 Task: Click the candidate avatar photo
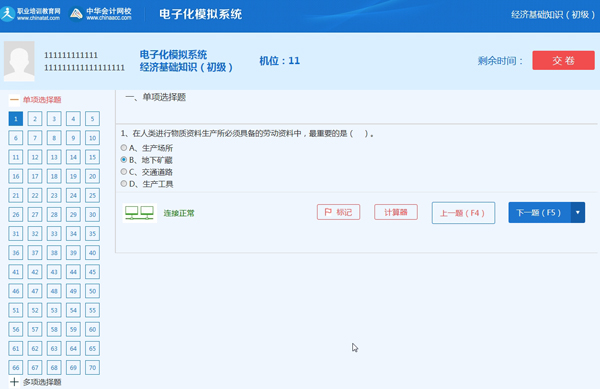pyautogui.click(x=19, y=61)
